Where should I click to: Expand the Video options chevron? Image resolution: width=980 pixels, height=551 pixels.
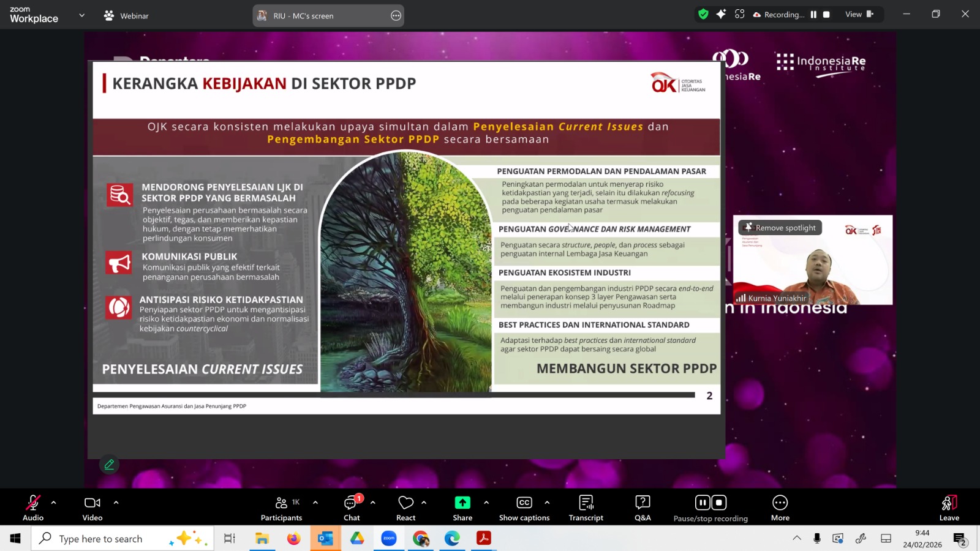(116, 503)
